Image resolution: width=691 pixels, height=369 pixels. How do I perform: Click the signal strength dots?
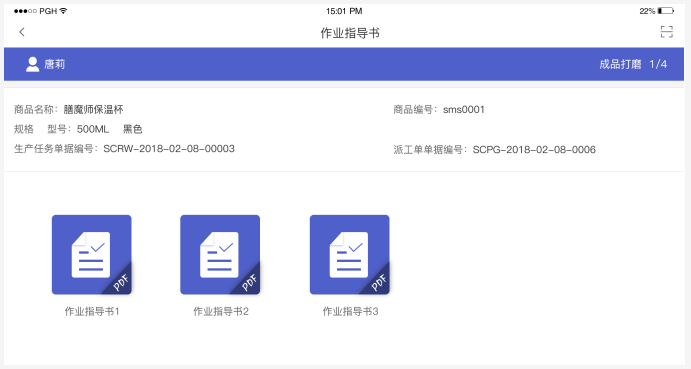pos(25,11)
